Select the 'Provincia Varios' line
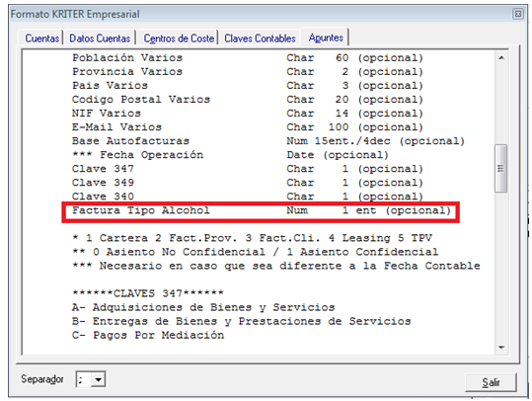The width and height of the screenshot is (532, 401). click(x=248, y=72)
